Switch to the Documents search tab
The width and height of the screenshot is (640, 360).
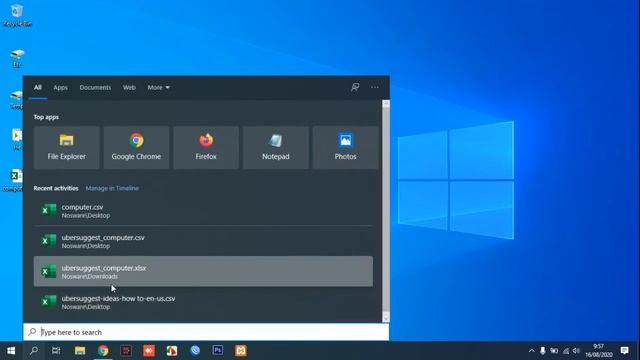click(95, 87)
